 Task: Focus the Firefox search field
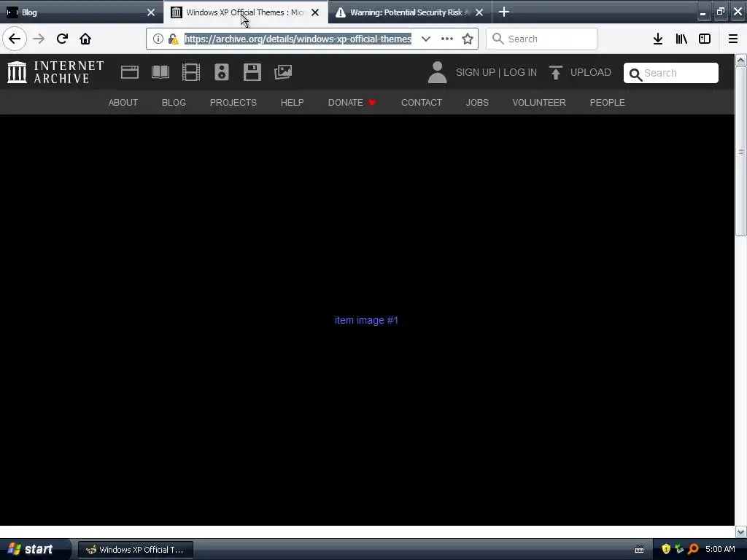tap(542, 39)
